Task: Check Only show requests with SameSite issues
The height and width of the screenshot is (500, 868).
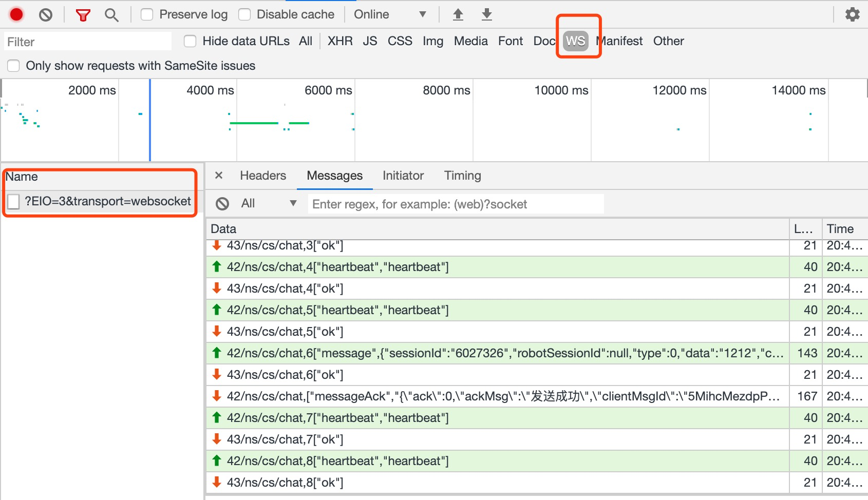Action: tap(13, 66)
